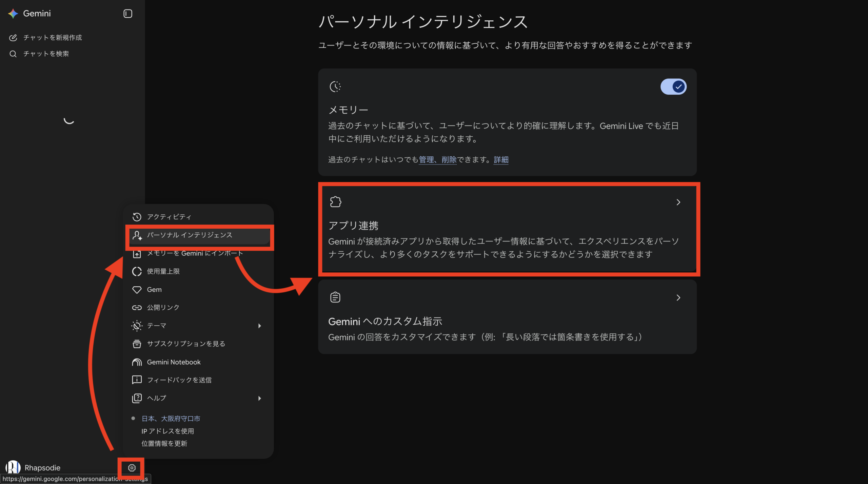
Task: Expand the テーマ submenu arrow
Action: click(260, 326)
